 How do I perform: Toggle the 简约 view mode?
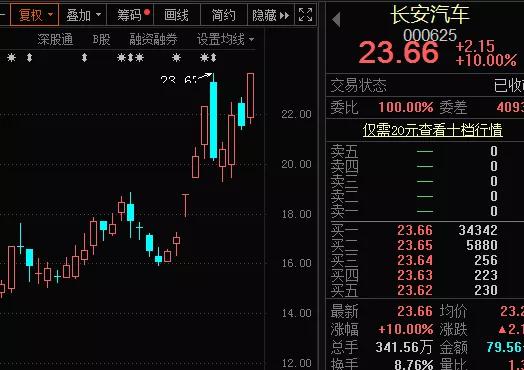pos(223,15)
